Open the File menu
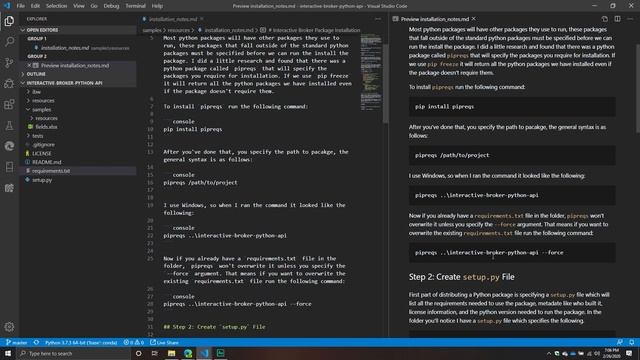The height and width of the screenshot is (360, 640). (x=21, y=6)
